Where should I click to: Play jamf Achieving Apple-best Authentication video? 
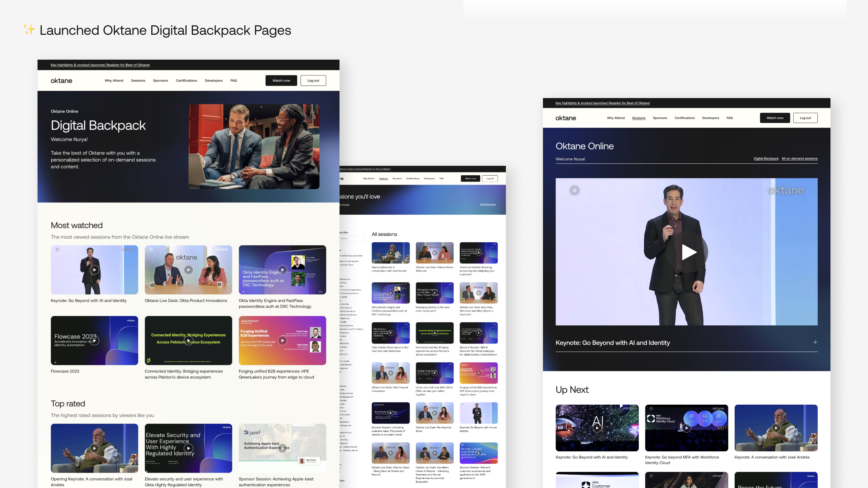(282, 448)
